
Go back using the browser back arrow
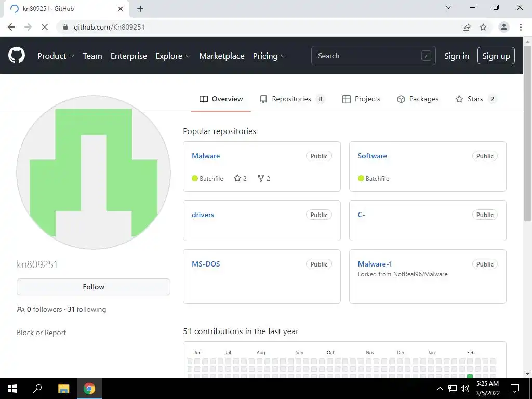coord(11,27)
